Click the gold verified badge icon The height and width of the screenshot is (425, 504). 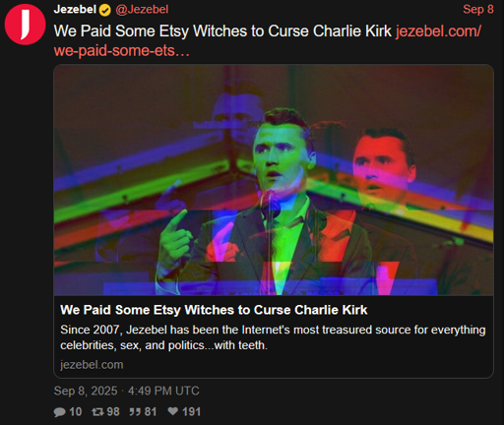pyautogui.click(x=105, y=10)
